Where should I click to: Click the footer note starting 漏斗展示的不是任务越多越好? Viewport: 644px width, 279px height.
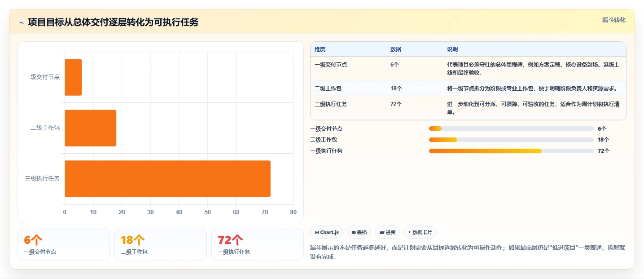point(468,252)
